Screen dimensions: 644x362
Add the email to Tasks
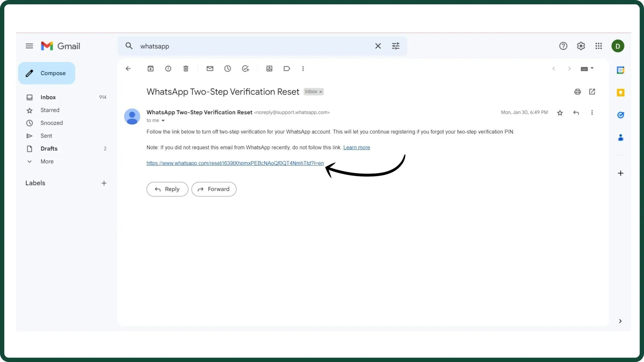click(x=246, y=69)
